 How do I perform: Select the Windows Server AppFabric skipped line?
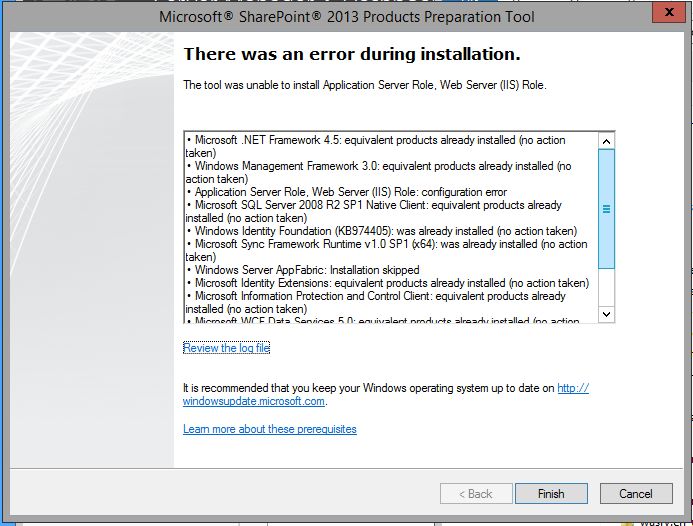303,270
